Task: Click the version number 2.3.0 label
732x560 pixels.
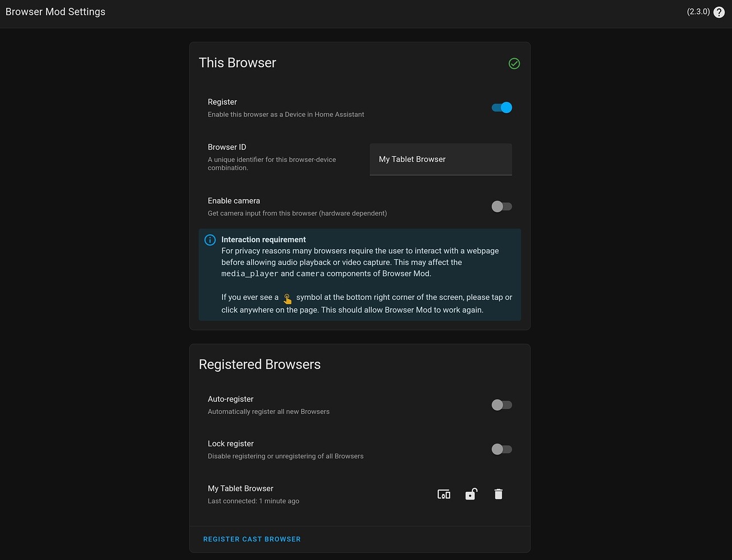Action: click(698, 11)
